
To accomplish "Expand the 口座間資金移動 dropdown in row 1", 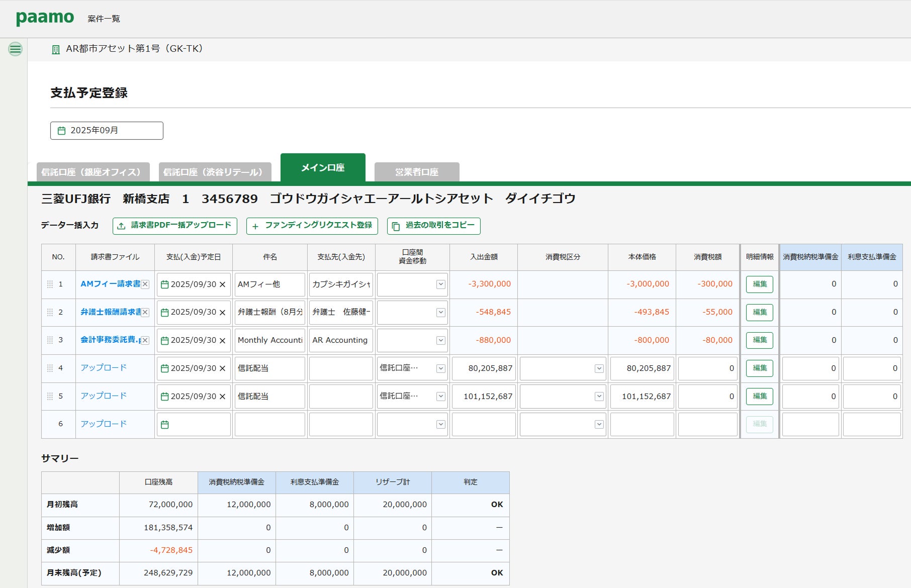I will point(440,284).
